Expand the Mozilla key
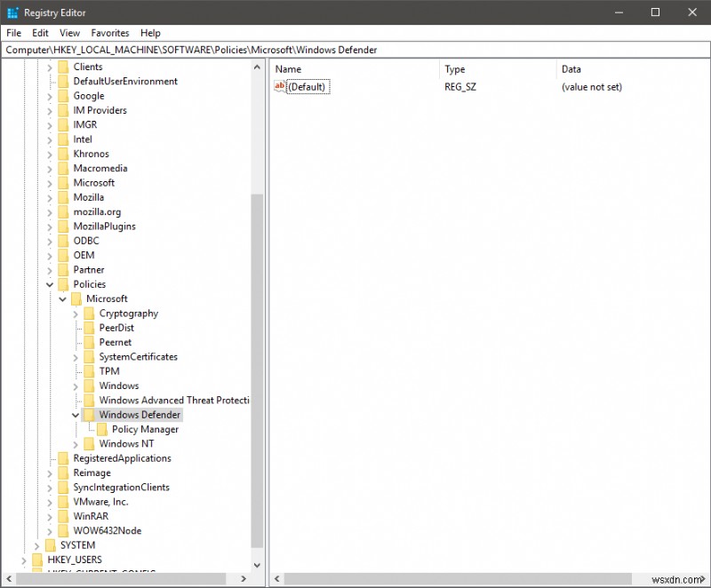The height and width of the screenshot is (588, 711). (51, 197)
